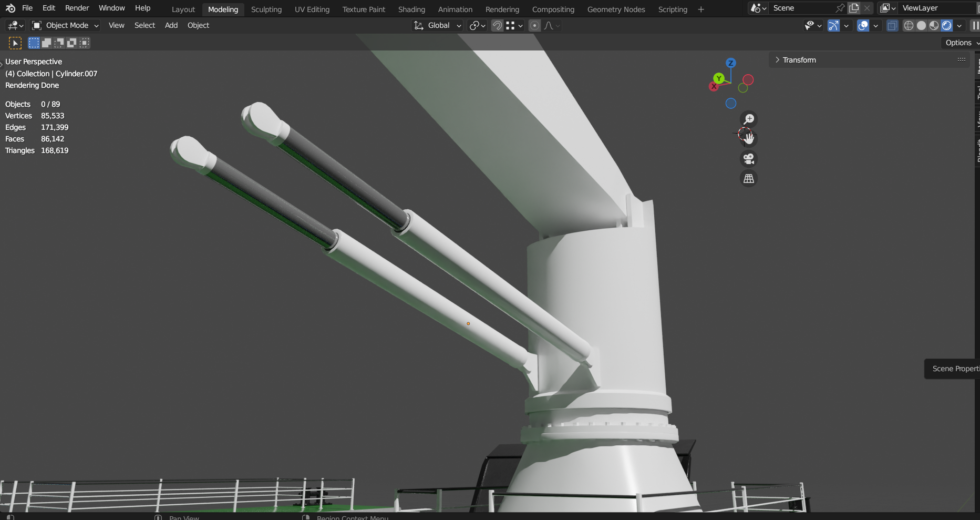Screen dimensions: 980x520
Task: Switch to material preview shading
Action: pyautogui.click(x=934, y=25)
